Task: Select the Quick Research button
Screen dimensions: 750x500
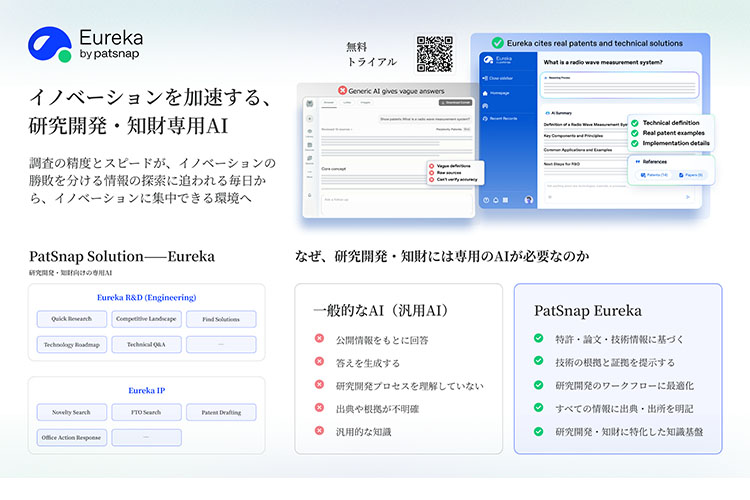Action: (72, 319)
